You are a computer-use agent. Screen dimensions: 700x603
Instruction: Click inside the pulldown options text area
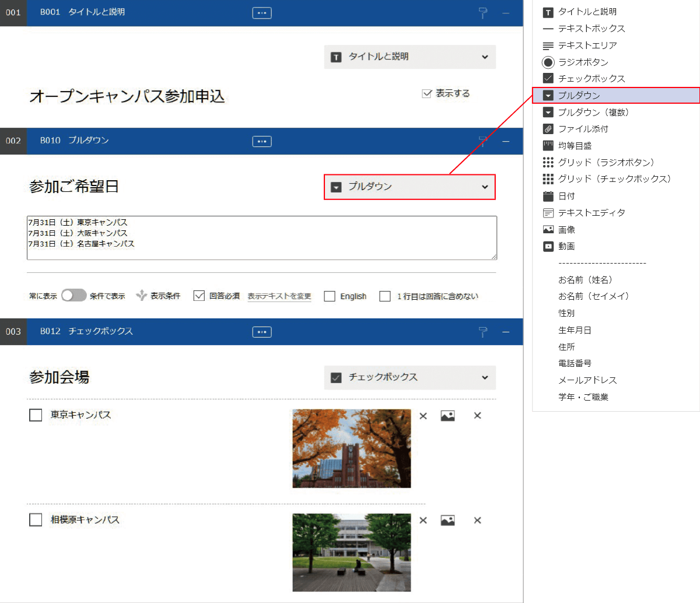pyautogui.click(x=262, y=238)
